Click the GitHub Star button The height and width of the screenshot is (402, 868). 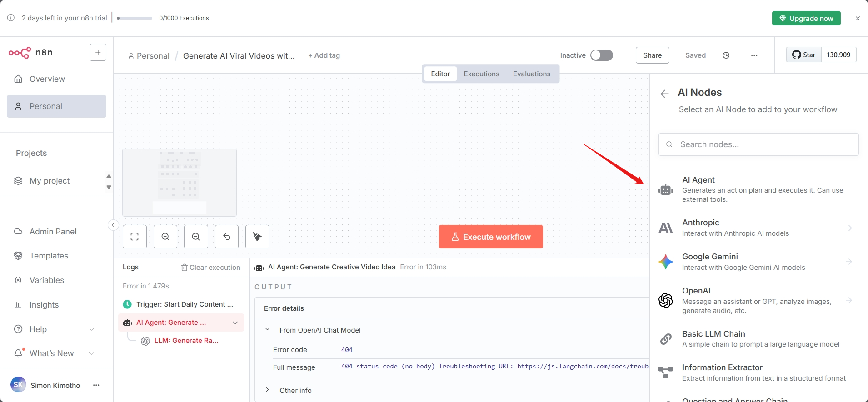coord(803,55)
